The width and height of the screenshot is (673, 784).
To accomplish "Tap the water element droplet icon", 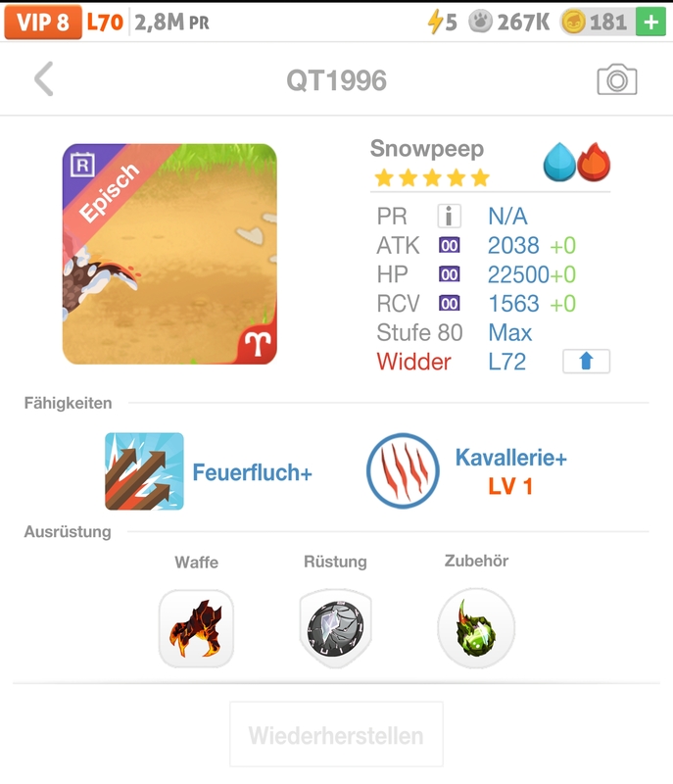I will click(559, 162).
